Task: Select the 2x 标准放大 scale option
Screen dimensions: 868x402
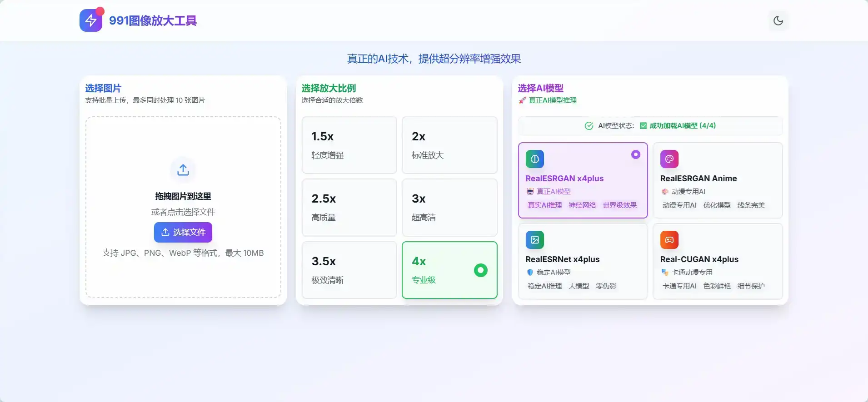Action: tap(449, 145)
